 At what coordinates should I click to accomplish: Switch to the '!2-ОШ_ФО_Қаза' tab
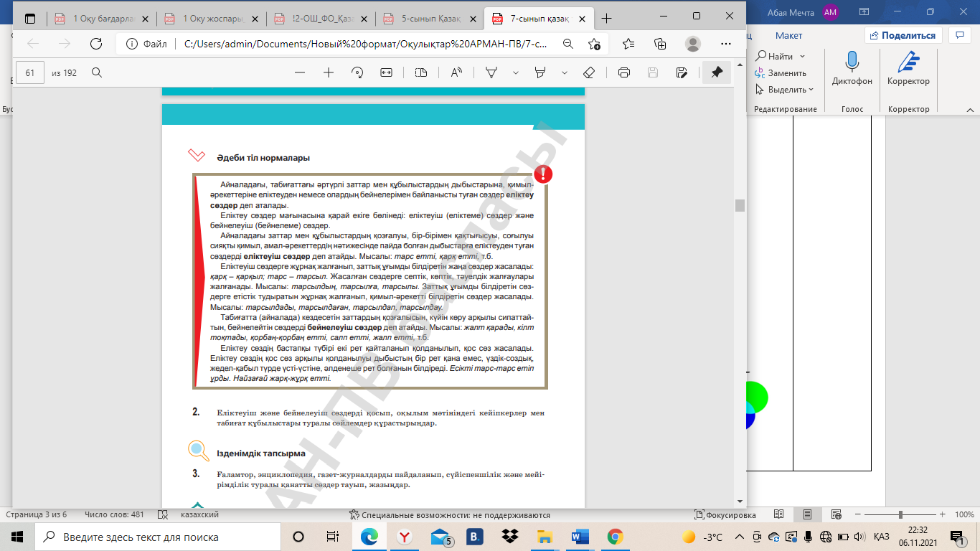pyautogui.click(x=323, y=18)
